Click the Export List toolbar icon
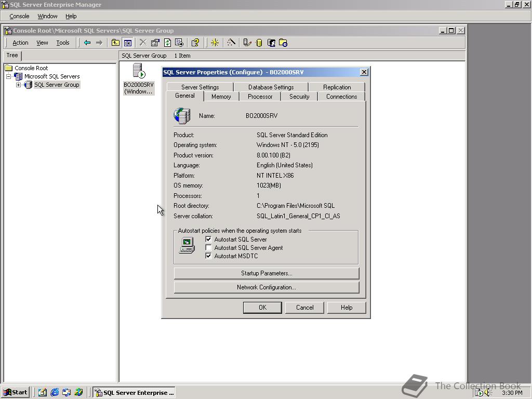The width and height of the screenshot is (532, 399). coord(179,43)
